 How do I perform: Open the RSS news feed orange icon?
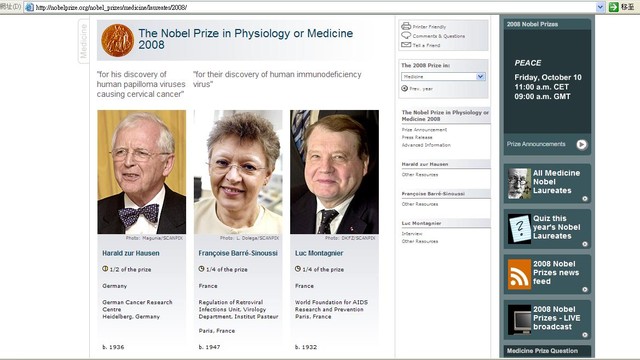click(x=519, y=275)
